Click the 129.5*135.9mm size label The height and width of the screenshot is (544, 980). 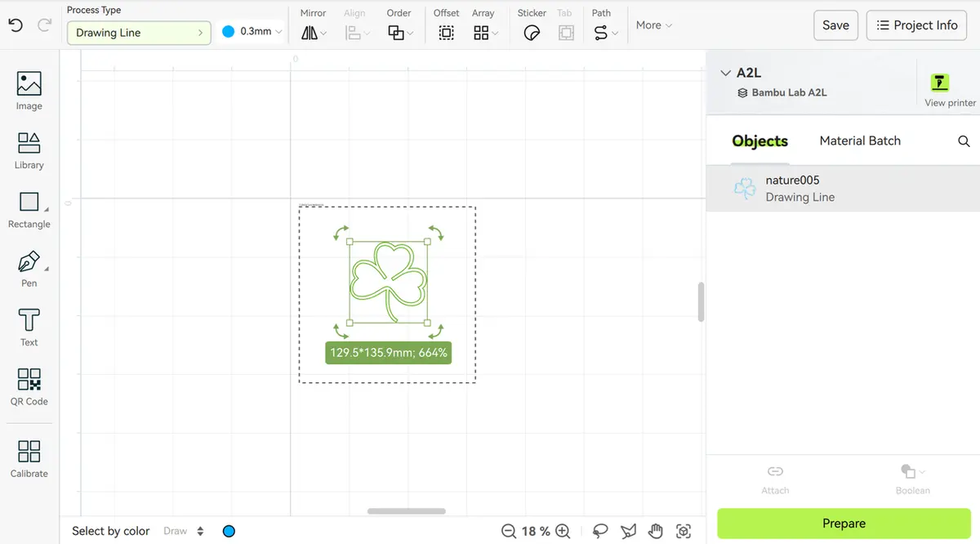pos(388,353)
